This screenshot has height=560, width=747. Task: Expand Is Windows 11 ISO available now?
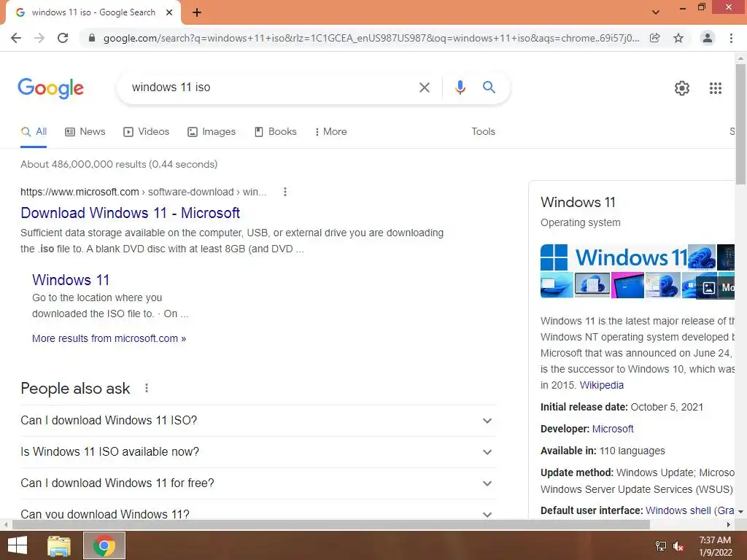258,452
